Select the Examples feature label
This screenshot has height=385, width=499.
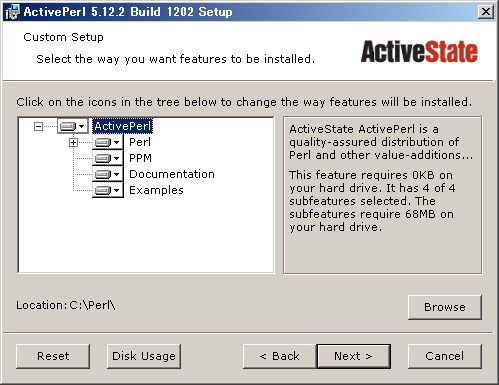(156, 190)
